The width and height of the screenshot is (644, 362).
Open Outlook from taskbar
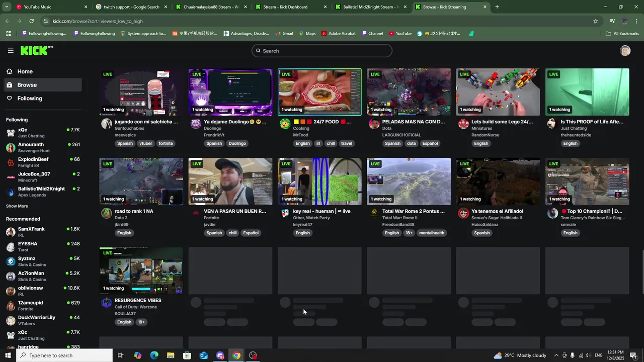[203, 355]
